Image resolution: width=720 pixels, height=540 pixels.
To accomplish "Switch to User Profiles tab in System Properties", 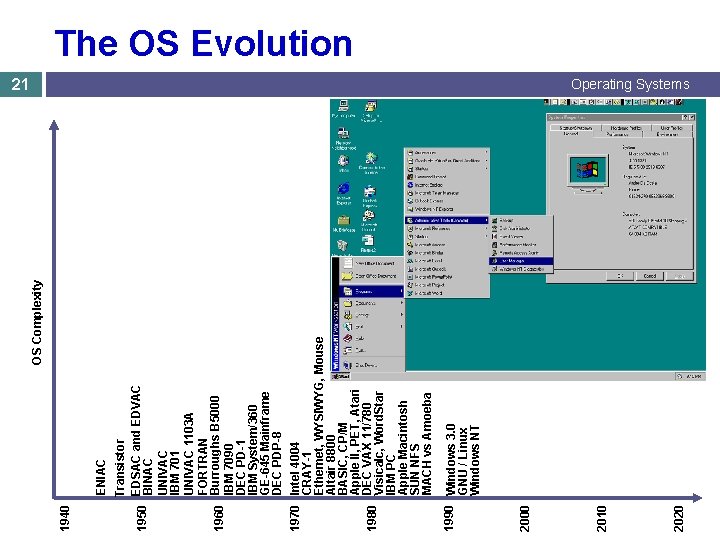I will coord(671,128).
